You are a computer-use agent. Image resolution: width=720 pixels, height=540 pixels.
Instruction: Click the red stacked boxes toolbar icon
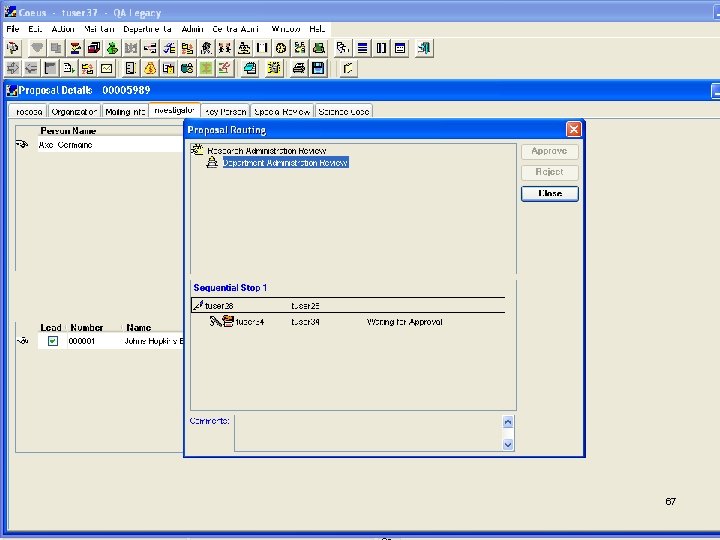[x=94, y=48]
